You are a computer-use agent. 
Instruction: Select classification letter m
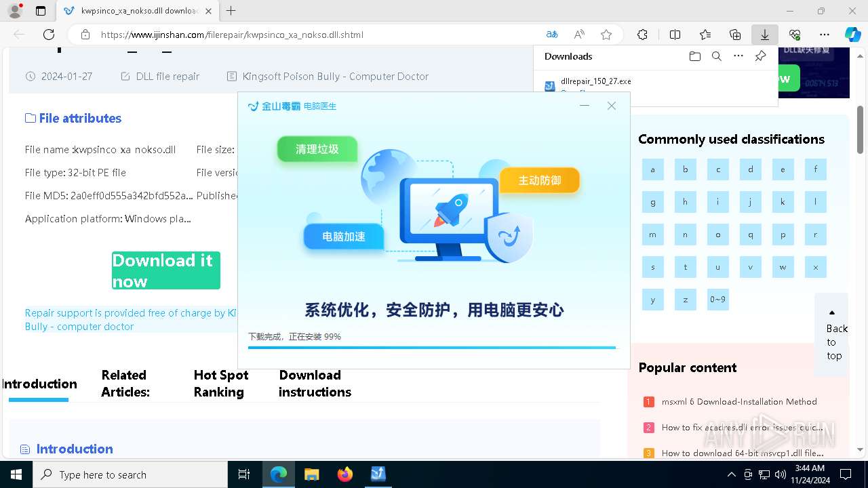[653, 235]
